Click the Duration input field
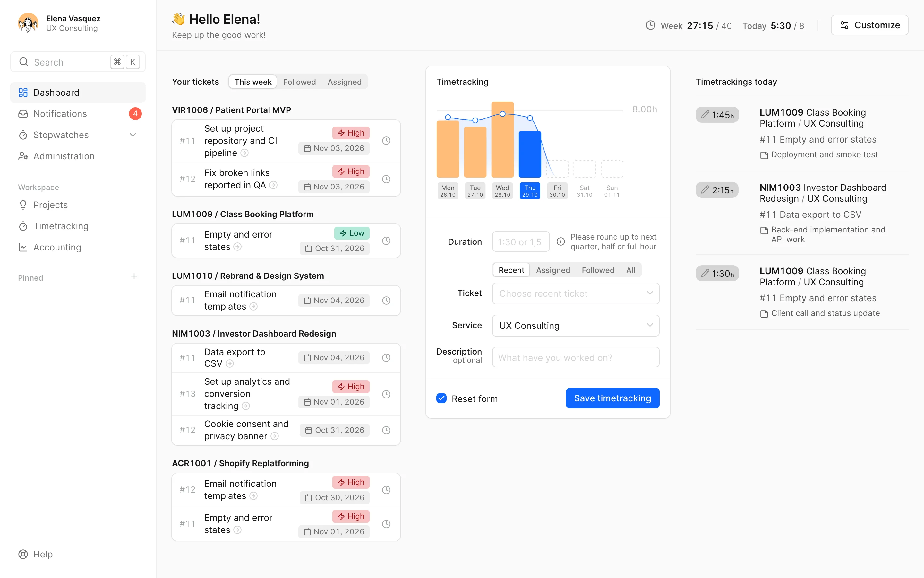924x578 pixels. pos(521,241)
